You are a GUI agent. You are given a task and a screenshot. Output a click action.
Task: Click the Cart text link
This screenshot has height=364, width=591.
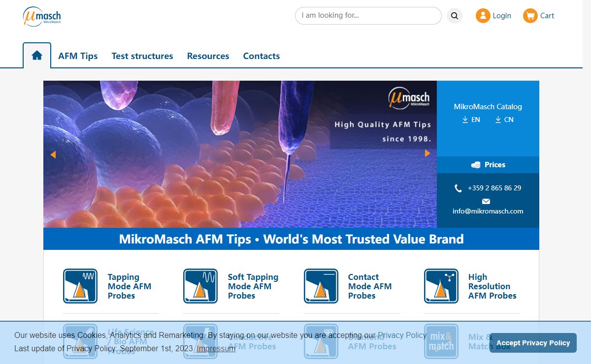click(x=547, y=16)
